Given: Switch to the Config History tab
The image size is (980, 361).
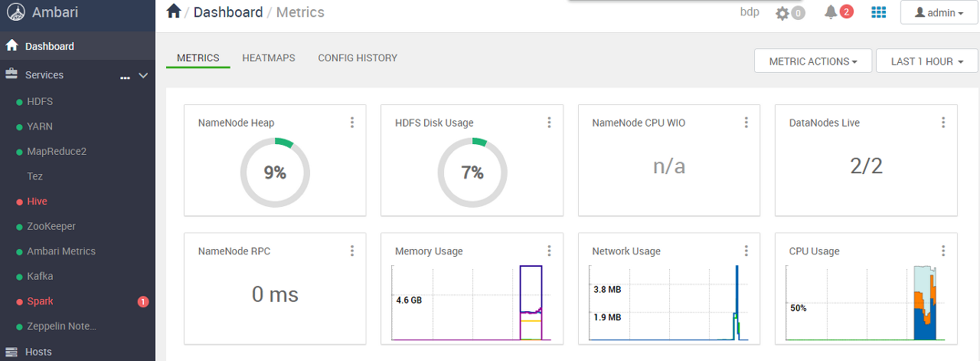Looking at the screenshot, I should [x=358, y=58].
